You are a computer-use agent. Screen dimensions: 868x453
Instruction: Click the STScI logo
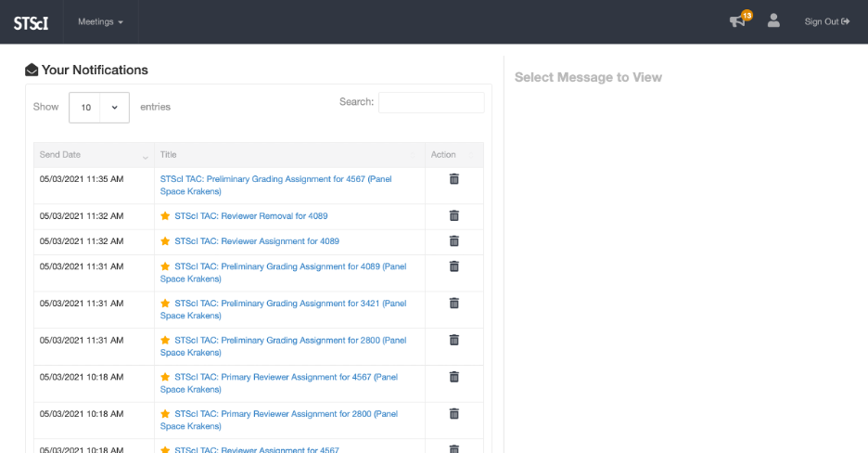pos(31,22)
